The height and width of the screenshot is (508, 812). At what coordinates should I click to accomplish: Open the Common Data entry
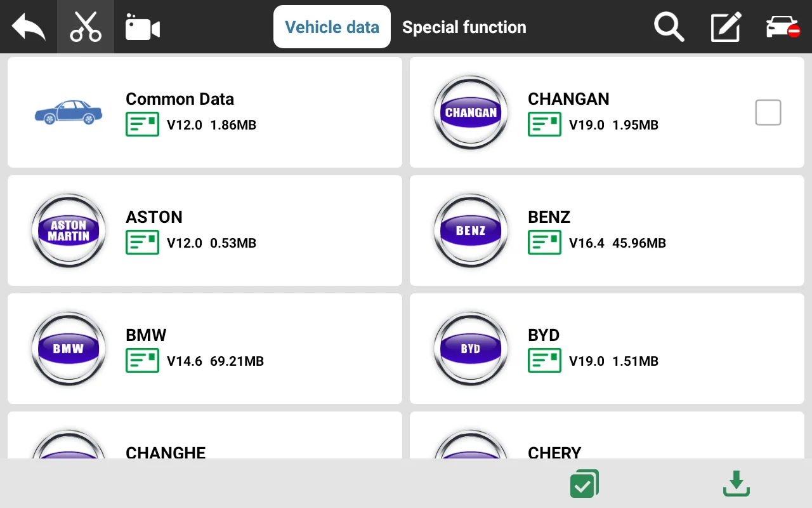tap(205, 112)
